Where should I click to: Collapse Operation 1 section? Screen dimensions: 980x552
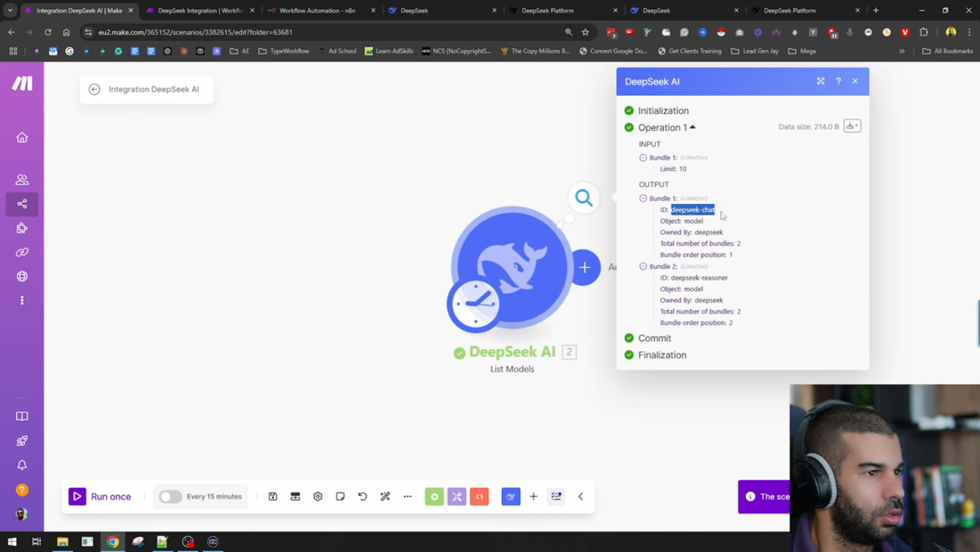tap(666, 127)
